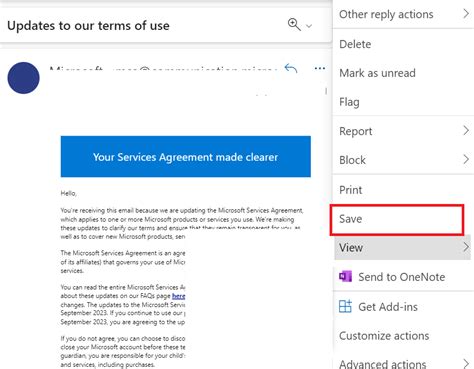Image resolution: width=474 pixels, height=369 pixels.
Task: Choose Delete from the context menu
Action: [x=403, y=44]
